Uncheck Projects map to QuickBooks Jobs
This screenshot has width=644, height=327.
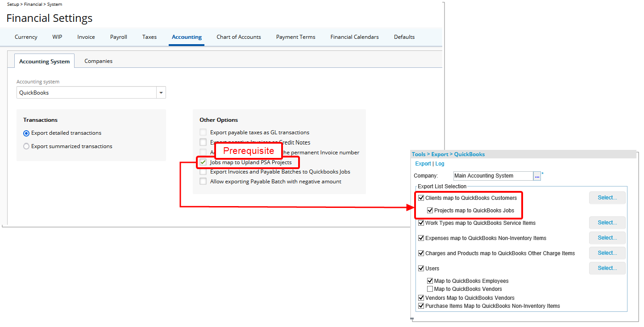pos(430,211)
